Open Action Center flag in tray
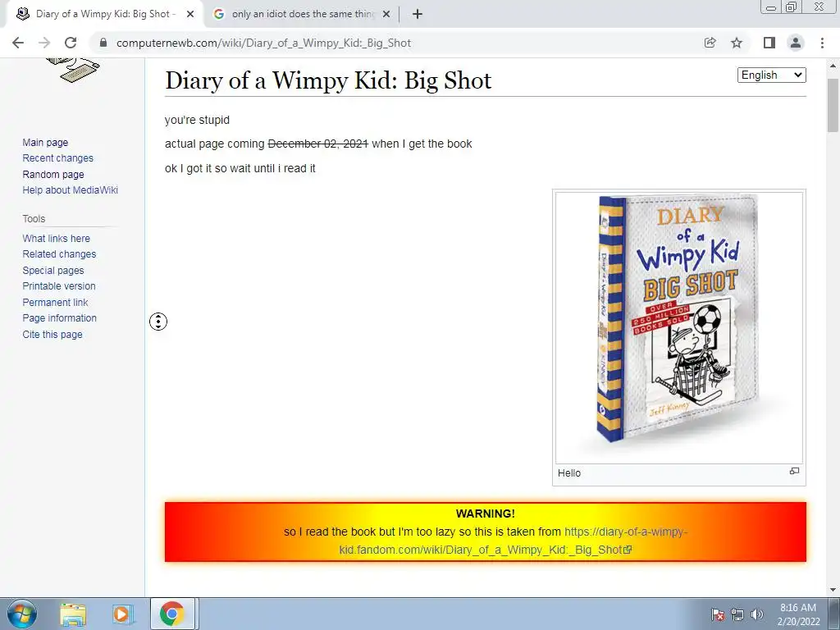The width and height of the screenshot is (840, 630). coord(717,614)
